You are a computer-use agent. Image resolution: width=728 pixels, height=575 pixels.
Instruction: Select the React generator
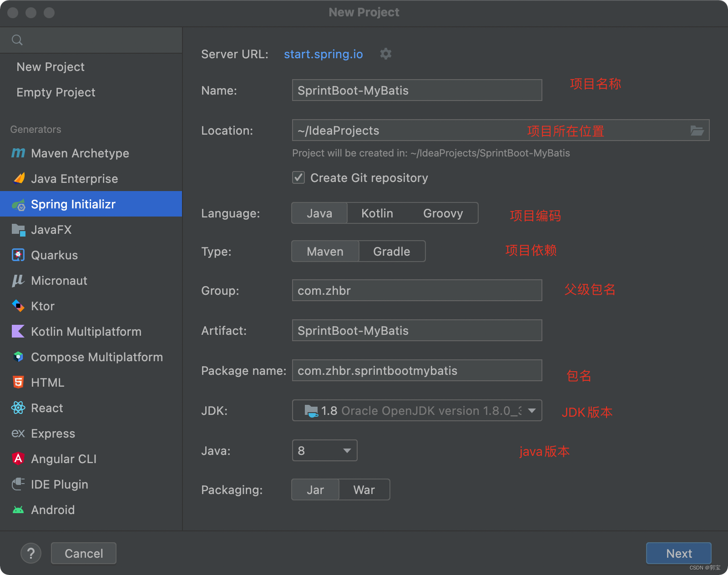coord(47,408)
